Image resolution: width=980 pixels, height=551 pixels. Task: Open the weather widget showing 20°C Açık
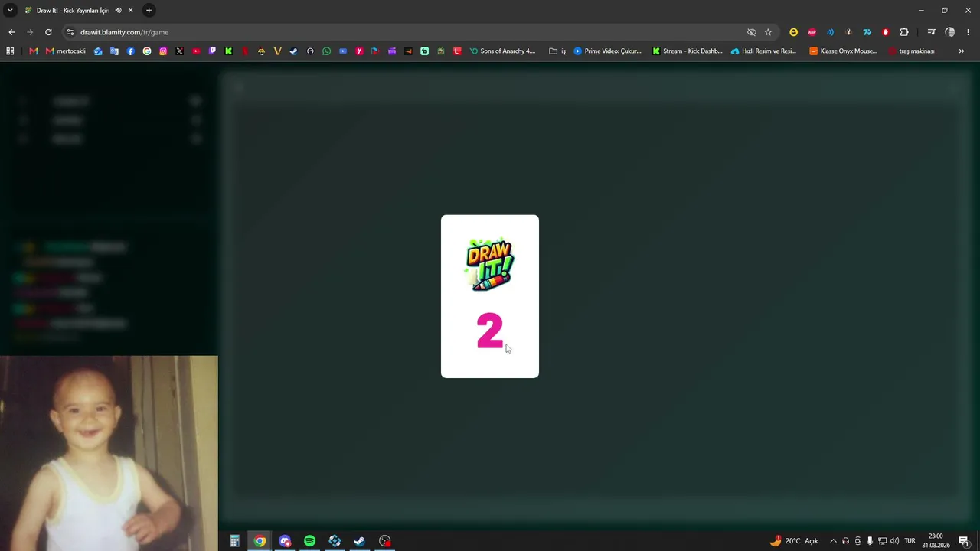click(x=794, y=541)
